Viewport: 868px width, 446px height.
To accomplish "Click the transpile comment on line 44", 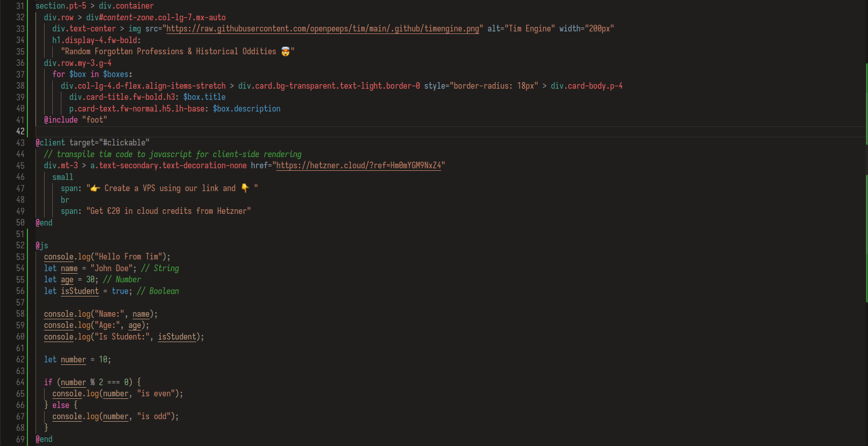I will pos(172,155).
